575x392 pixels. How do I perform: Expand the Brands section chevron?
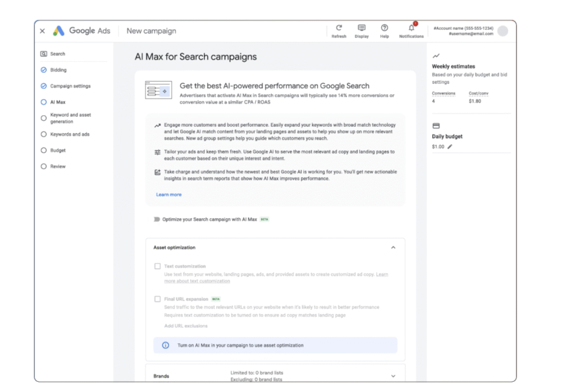tap(393, 376)
